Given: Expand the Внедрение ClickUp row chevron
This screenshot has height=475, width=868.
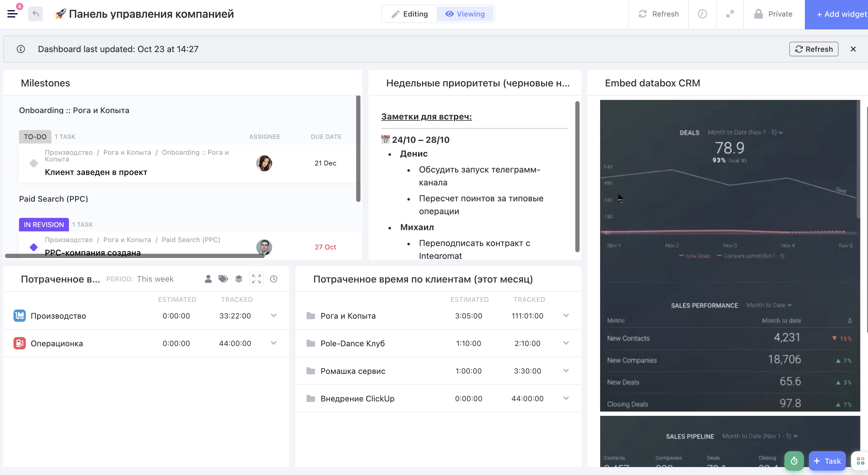Looking at the screenshot, I should (566, 398).
